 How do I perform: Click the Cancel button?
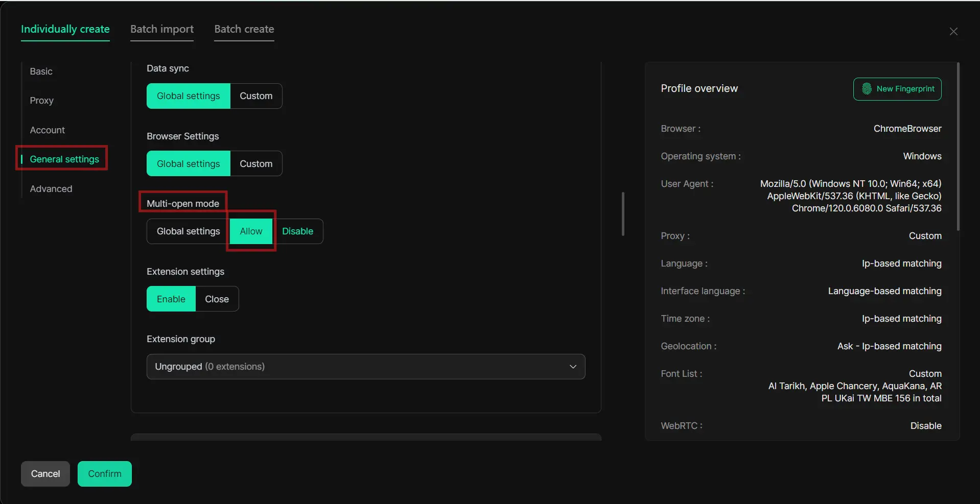[45, 474]
